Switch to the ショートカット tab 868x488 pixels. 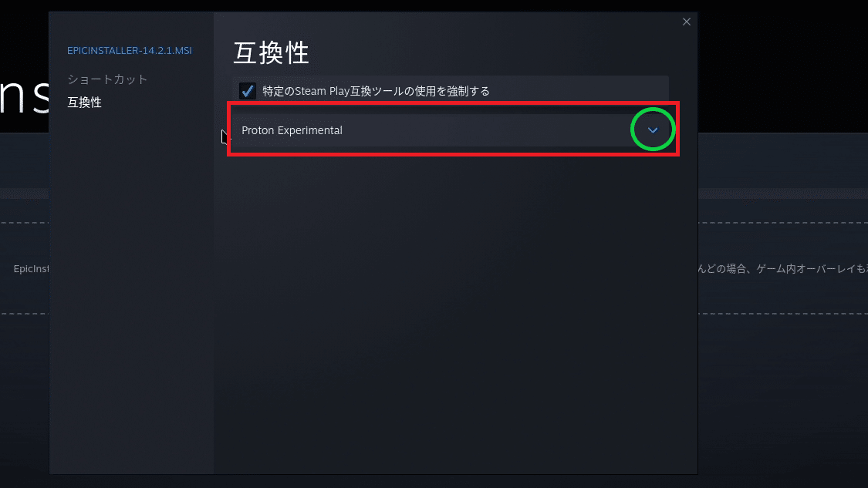(107, 79)
